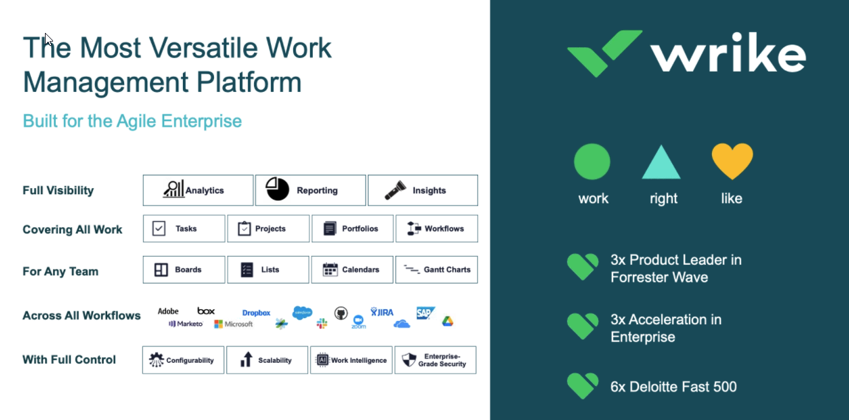Click the GitHub octocat logo
Image resolution: width=849 pixels, height=420 pixels.
tap(341, 312)
